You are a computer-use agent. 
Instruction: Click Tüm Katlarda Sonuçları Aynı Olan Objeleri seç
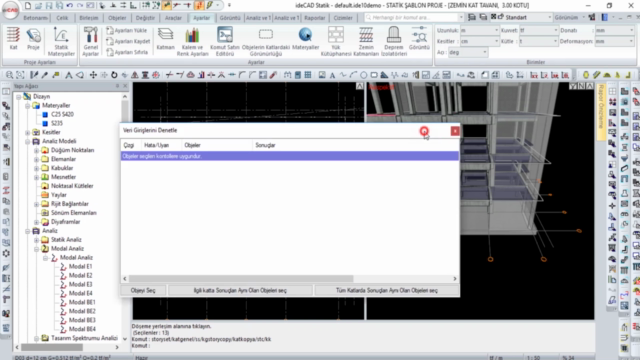pyautogui.click(x=387, y=290)
